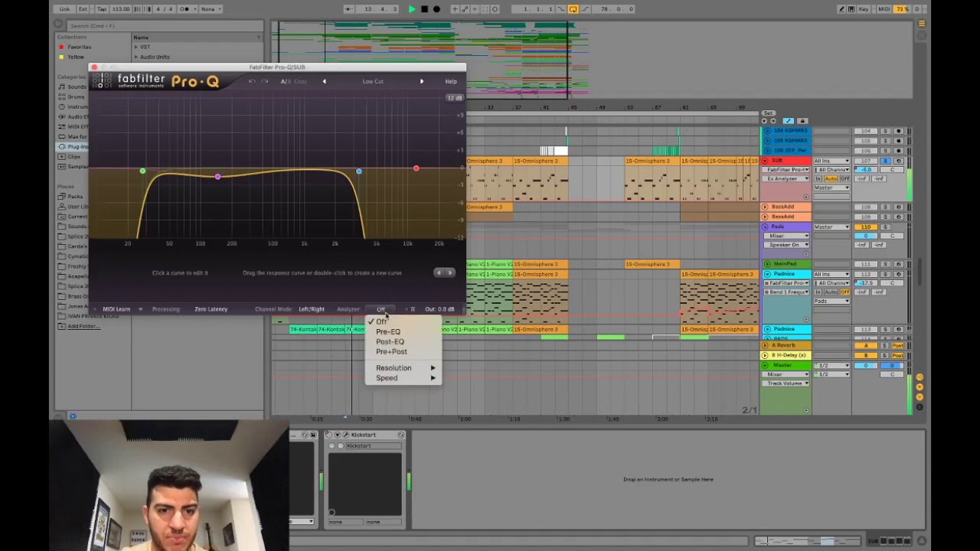Click the Pro-Q redo arrow

[x=265, y=82]
